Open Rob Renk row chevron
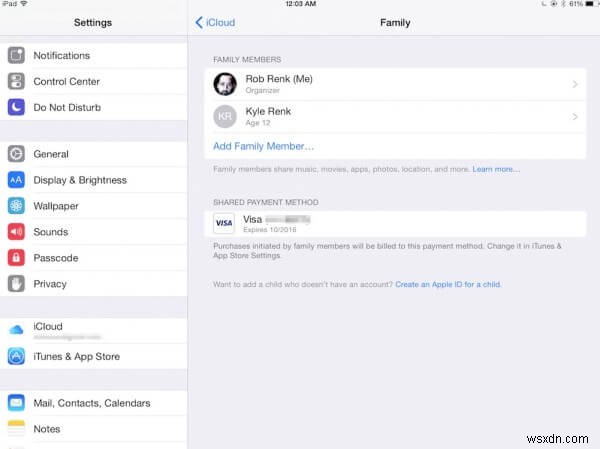 575,84
